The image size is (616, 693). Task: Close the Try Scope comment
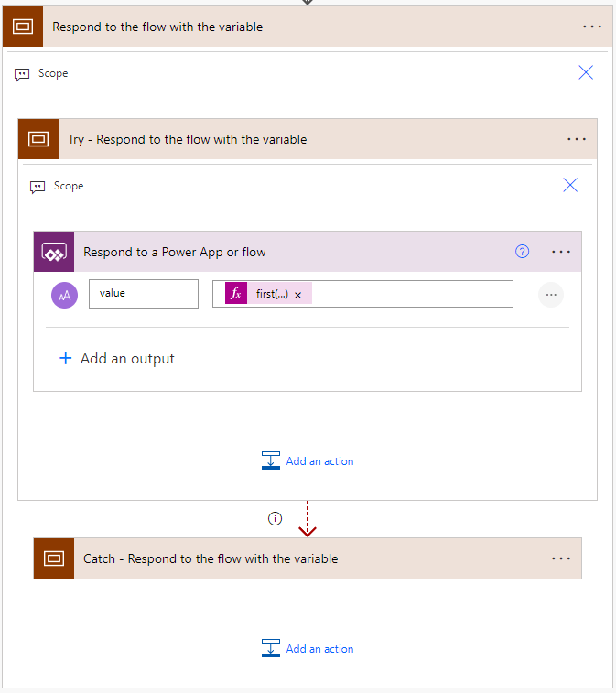tap(570, 186)
